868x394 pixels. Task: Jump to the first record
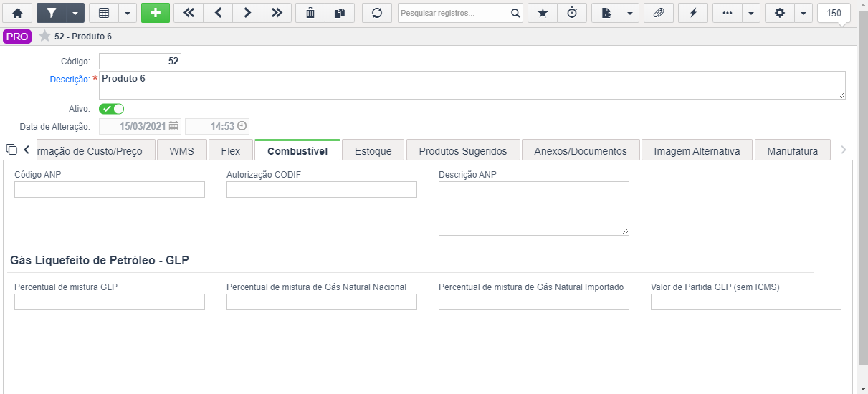[x=189, y=13]
